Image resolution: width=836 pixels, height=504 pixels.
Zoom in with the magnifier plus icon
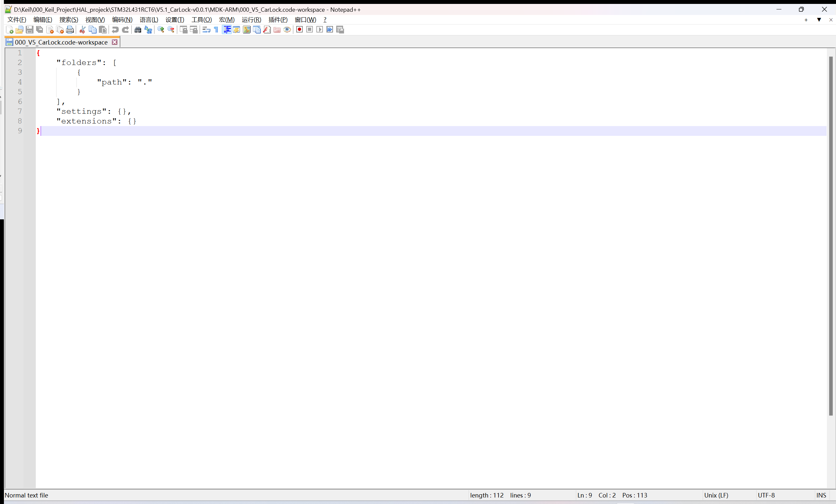pos(161,30)
